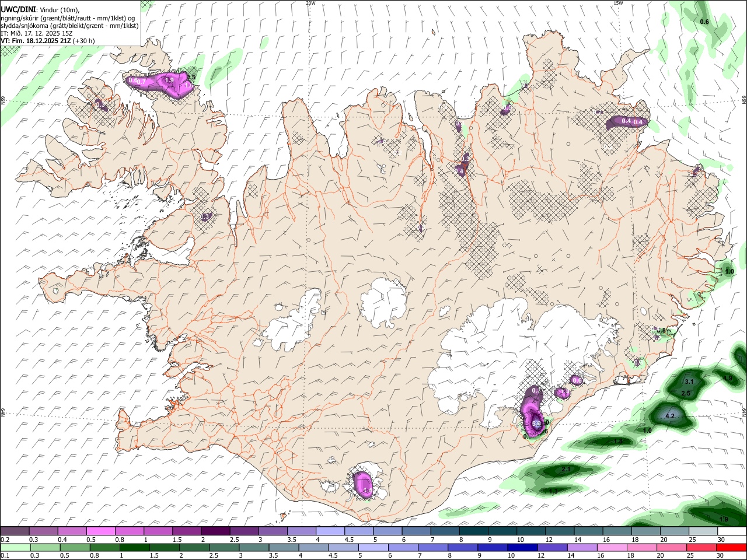The image size is (747, 560).
Task: Click the '30' label on the top legend row
Action: point(721,540)
